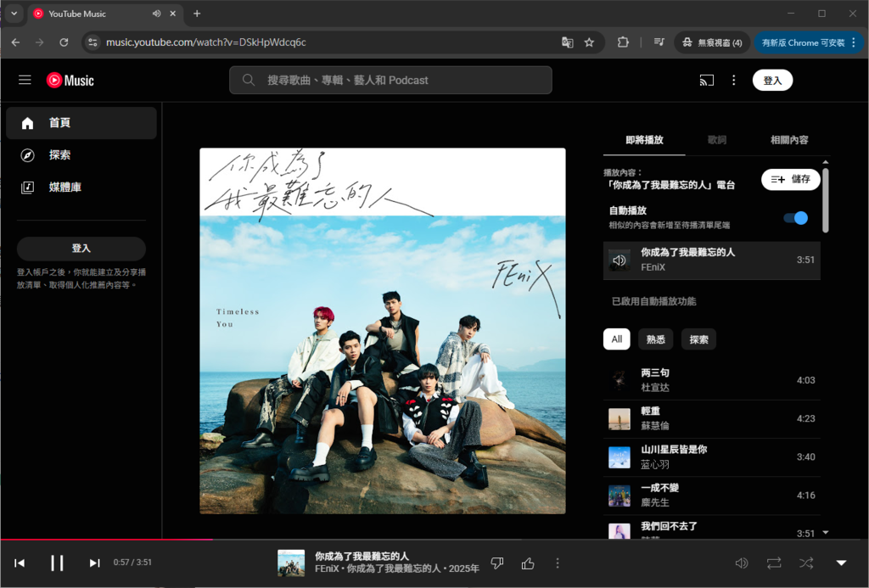This screenshot has height=588, width=869.
Task: Click the 輕重 queue thumbnail
Action: [619, 419]
